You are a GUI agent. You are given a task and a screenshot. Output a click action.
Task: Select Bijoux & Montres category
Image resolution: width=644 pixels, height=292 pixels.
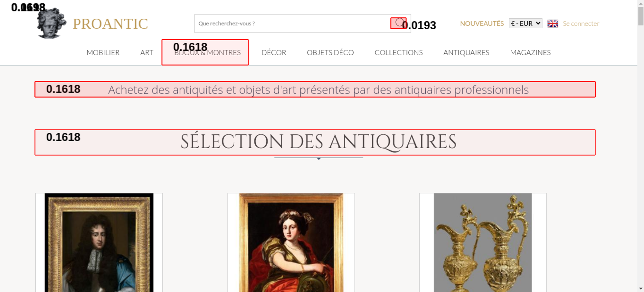[207, 52]
